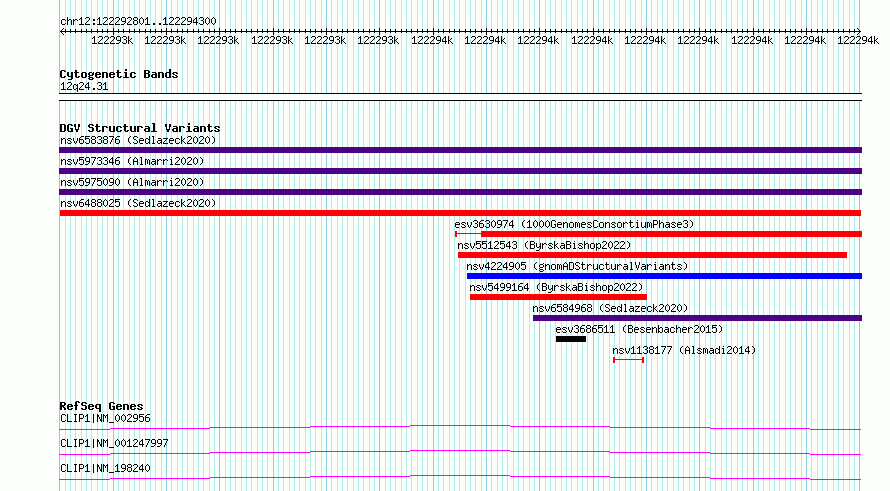Viewport: 890px width, 491px height.
Task: Select the 12q24.31 band label
Action: pos(84,86)
